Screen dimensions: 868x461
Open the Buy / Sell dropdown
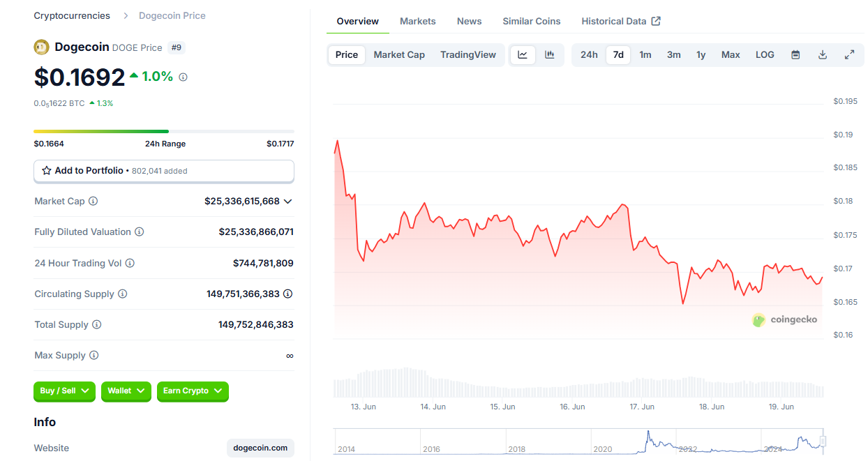click(65, 391)
